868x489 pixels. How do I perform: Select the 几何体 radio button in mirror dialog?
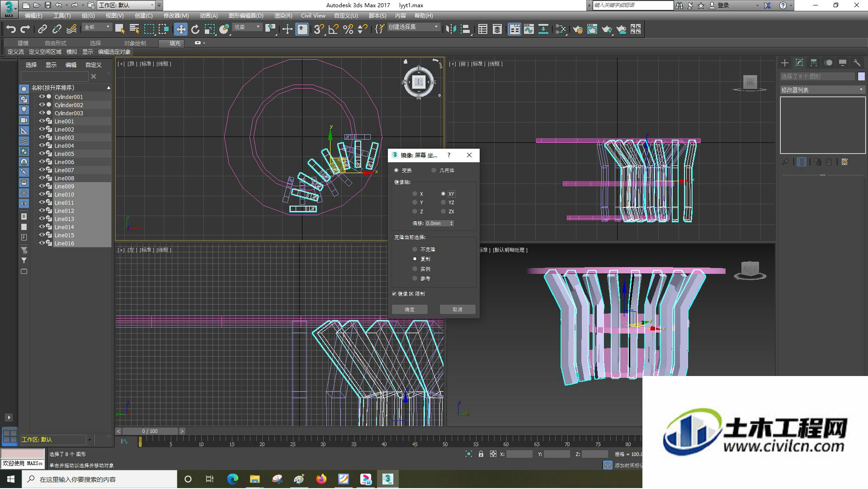pyautogui.click(x=434, y=170)
